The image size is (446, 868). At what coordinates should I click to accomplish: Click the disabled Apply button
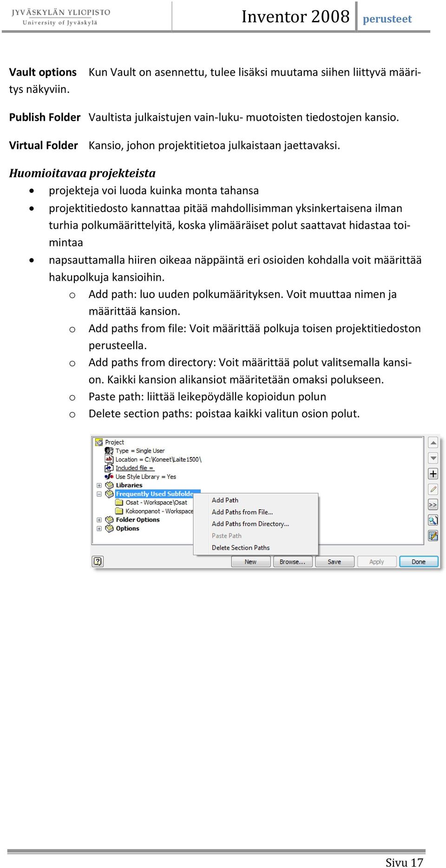pos(376,562)
